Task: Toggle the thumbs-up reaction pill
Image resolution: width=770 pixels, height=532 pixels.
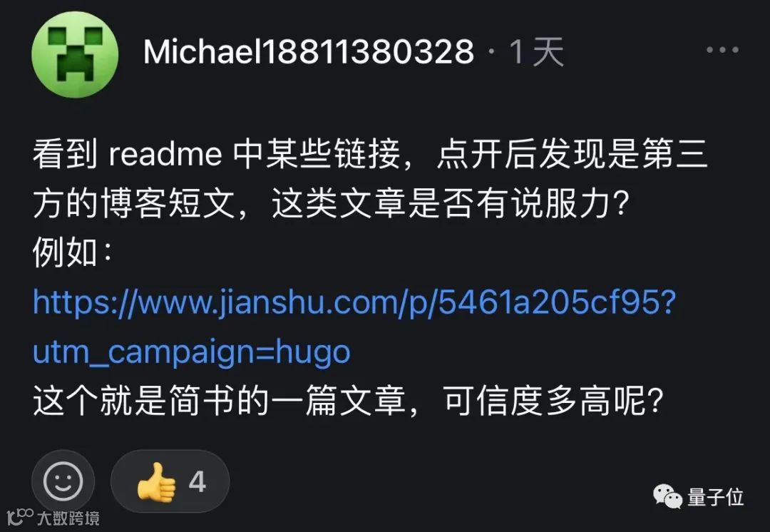Action: pos(170,481)
